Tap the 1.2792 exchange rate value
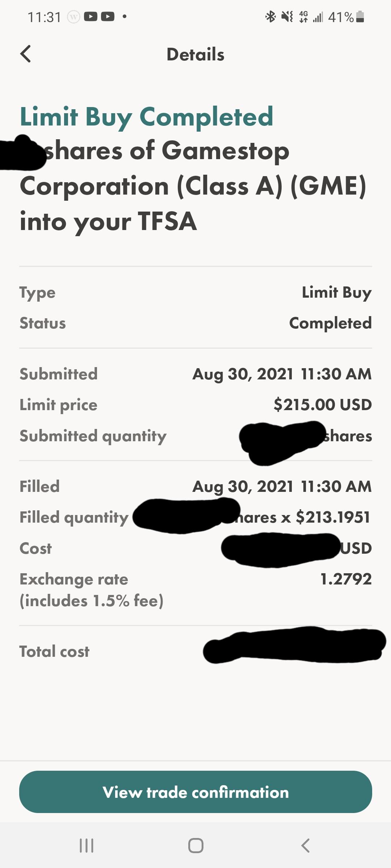The image size is (391, 868). [x=346, y=579]
